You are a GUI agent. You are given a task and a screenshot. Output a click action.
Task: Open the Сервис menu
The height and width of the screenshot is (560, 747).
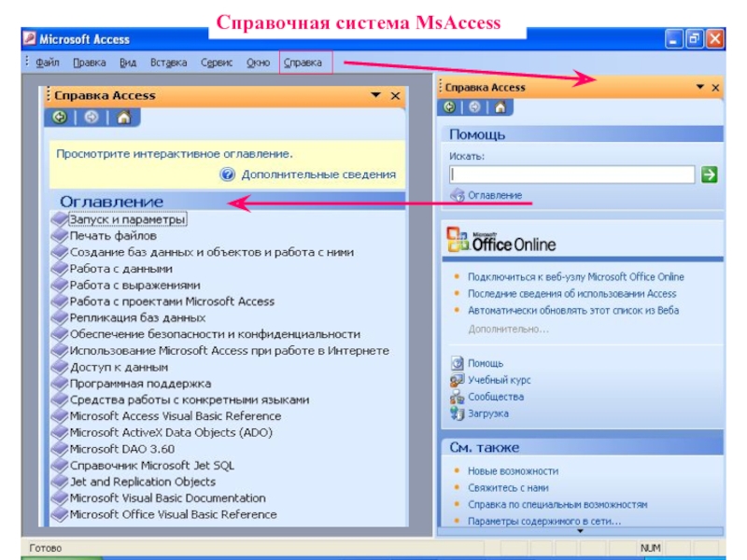(x=217, y=63)
